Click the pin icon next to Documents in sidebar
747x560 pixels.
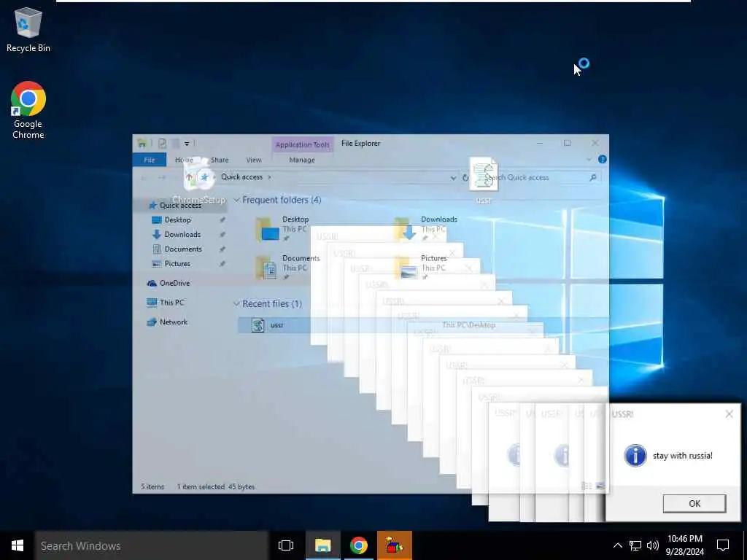pos(222,249)
